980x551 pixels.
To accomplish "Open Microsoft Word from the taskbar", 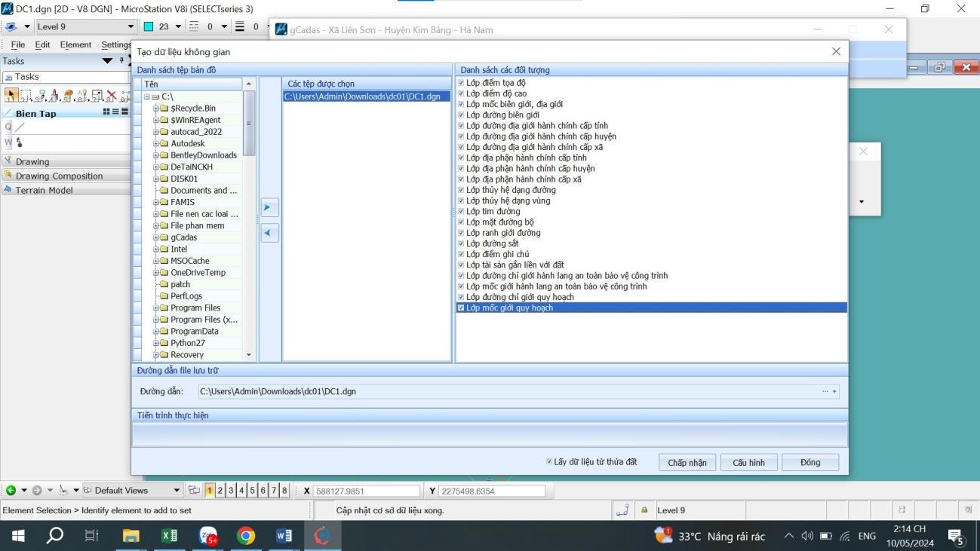I will 284,536.
